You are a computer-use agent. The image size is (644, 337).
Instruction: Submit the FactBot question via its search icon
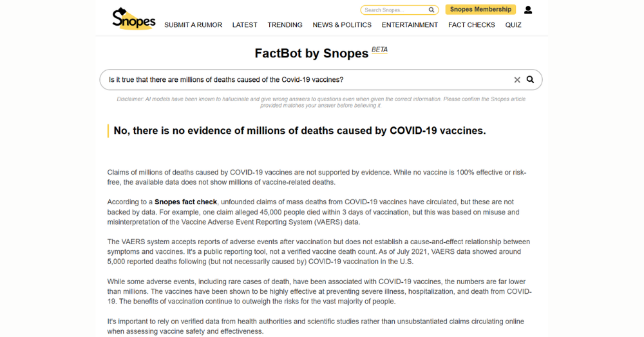click(x=531, y=80)
